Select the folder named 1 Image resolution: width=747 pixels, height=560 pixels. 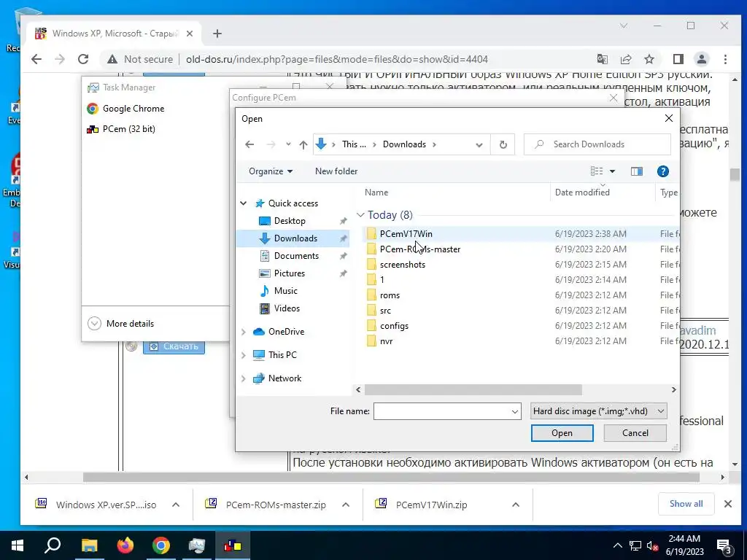382,279
